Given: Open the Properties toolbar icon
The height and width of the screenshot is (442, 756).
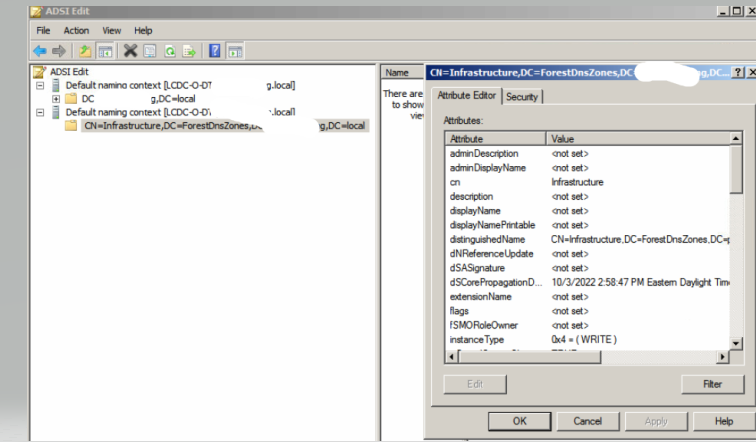Looking at the screenshot, I should [150, 51].
